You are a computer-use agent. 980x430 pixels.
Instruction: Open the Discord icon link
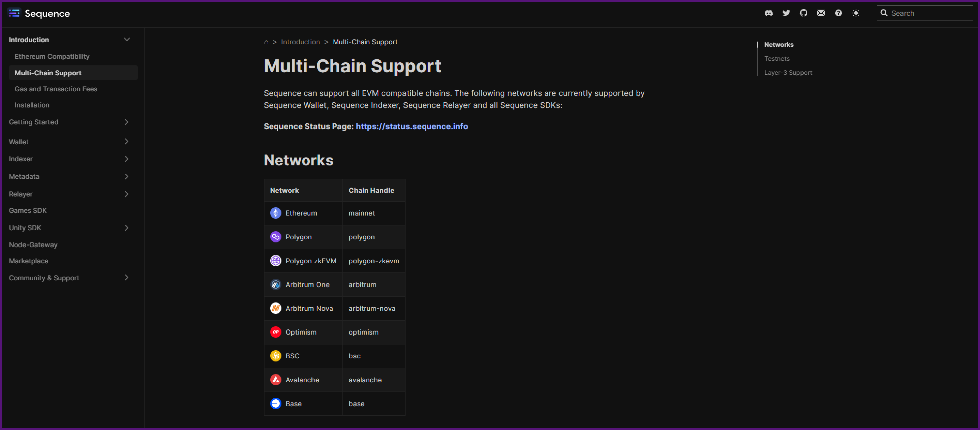pos(768,13)
